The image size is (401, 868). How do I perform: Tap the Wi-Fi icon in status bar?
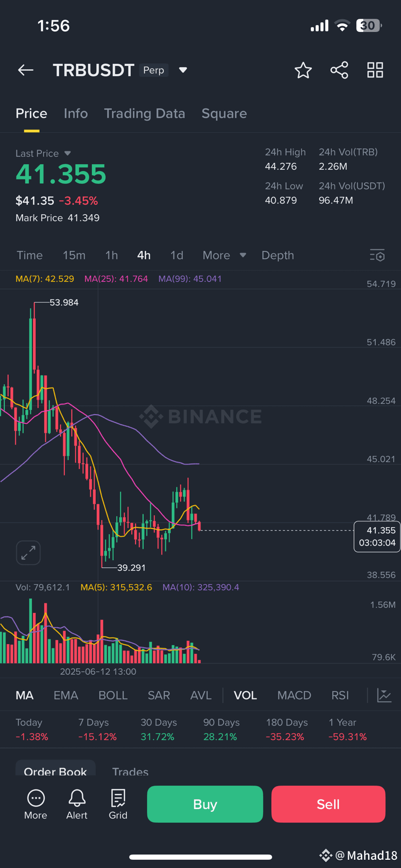(x=342, y=26)
